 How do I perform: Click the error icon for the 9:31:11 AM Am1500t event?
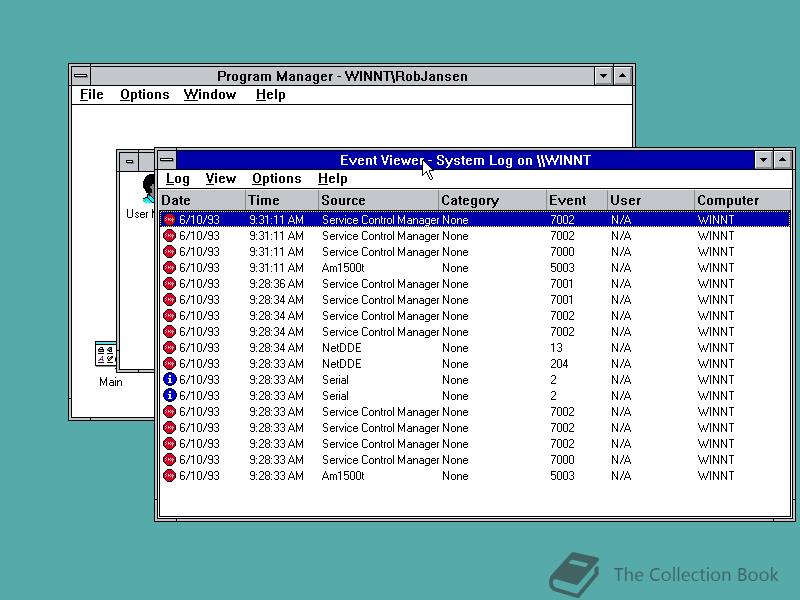tap(169, 268)
